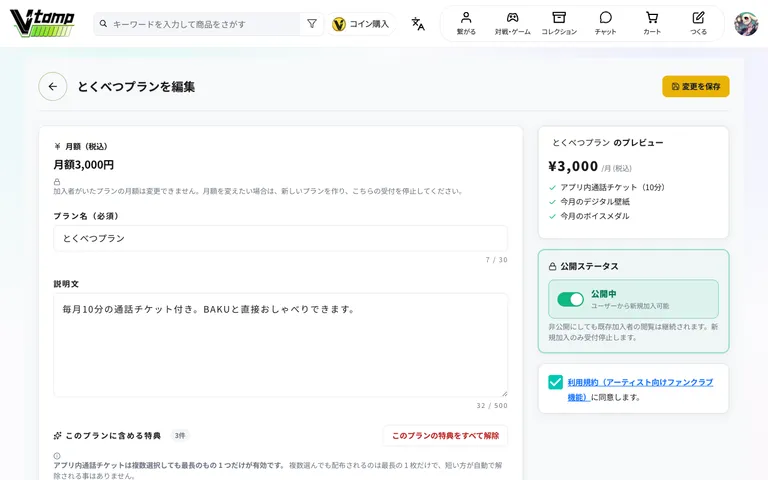
Task: Open the カート shopping cart icon
Action: (652, 18)
